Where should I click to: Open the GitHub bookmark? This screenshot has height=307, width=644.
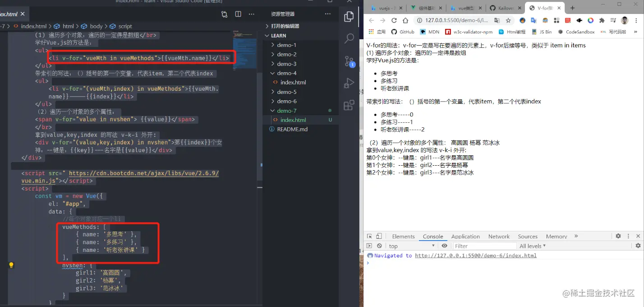click(x=403, y=32)
